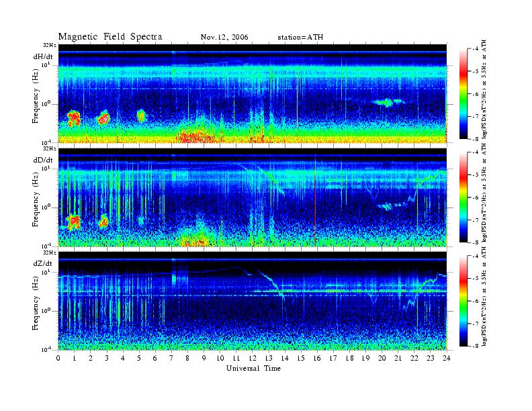The image size is (532, 411).
Task: Click hour 3 on the Universal Time axis
Action: click(x=107, y=358)
